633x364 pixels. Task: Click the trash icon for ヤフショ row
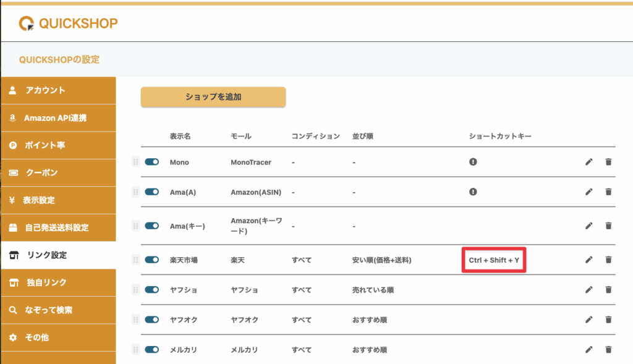pyautogui.click(x=608, y=290)
